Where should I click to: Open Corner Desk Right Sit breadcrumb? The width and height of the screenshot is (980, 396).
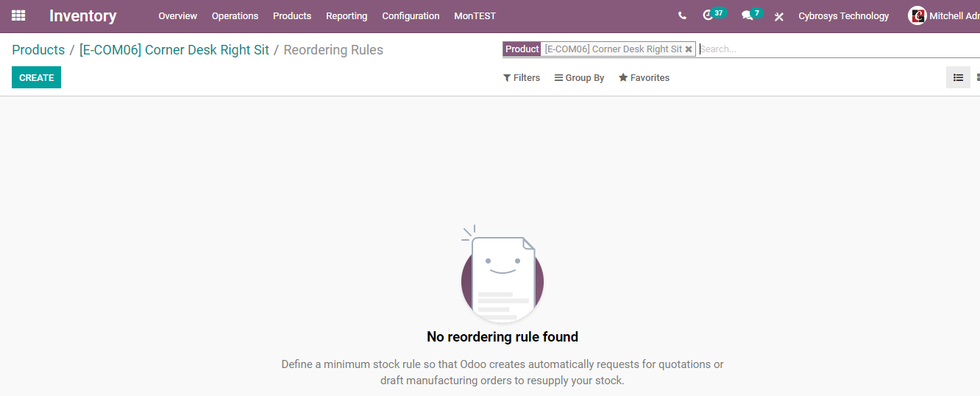(174, 50)
